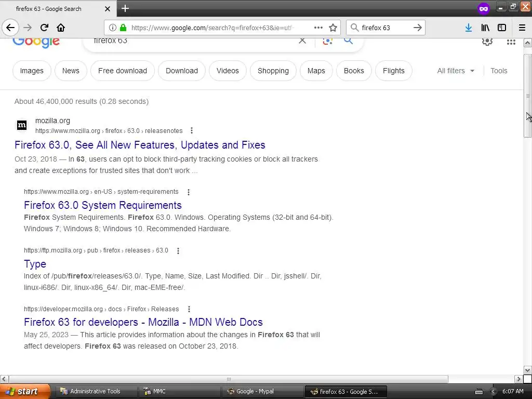Click the Google search magnifier button
The image size is (532, 399).
coord(348,41)
